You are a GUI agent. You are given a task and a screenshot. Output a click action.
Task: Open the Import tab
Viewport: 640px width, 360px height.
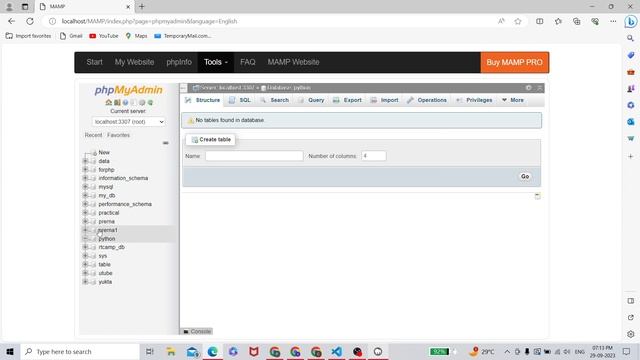click(x=384, y=100)
